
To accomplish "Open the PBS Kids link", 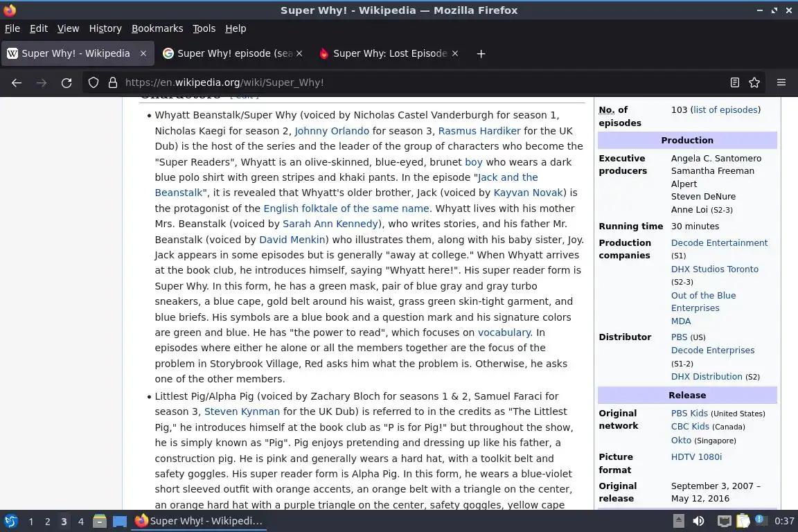I will pos(689,414).
